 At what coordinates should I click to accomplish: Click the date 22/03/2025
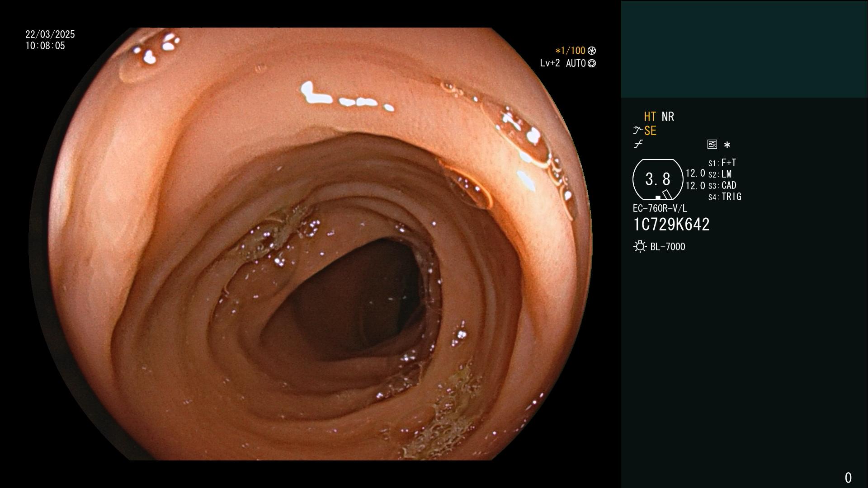50,34
